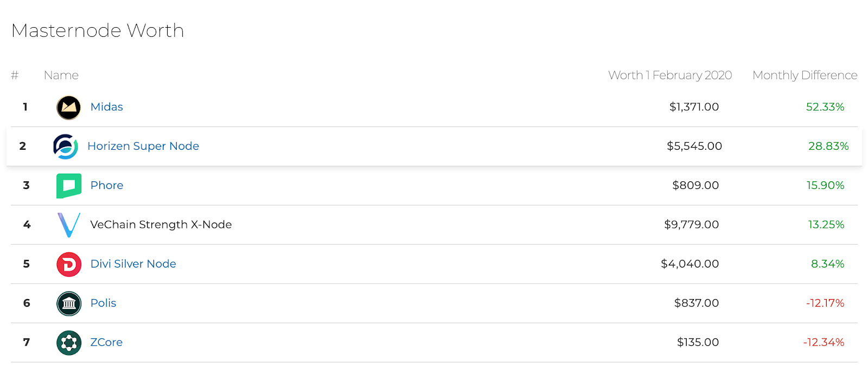Screen dimensions: 868x368
Task: Open the Polis masternode link
Action: coord(104,303)
